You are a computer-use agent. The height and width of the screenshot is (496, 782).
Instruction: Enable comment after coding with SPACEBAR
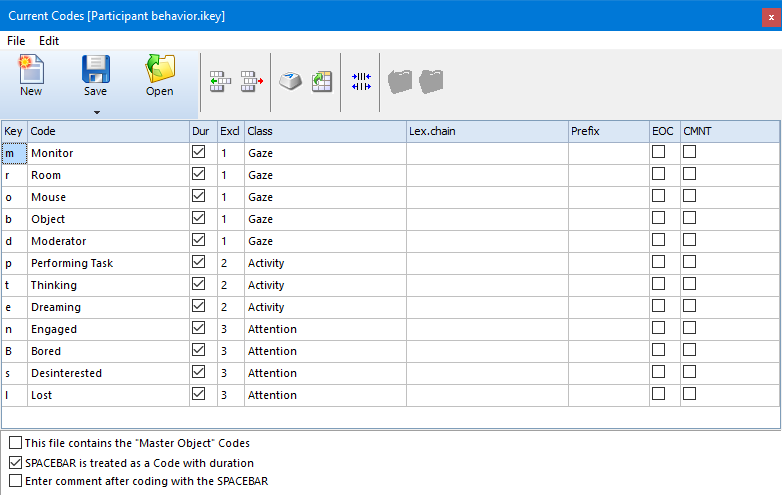15,481
